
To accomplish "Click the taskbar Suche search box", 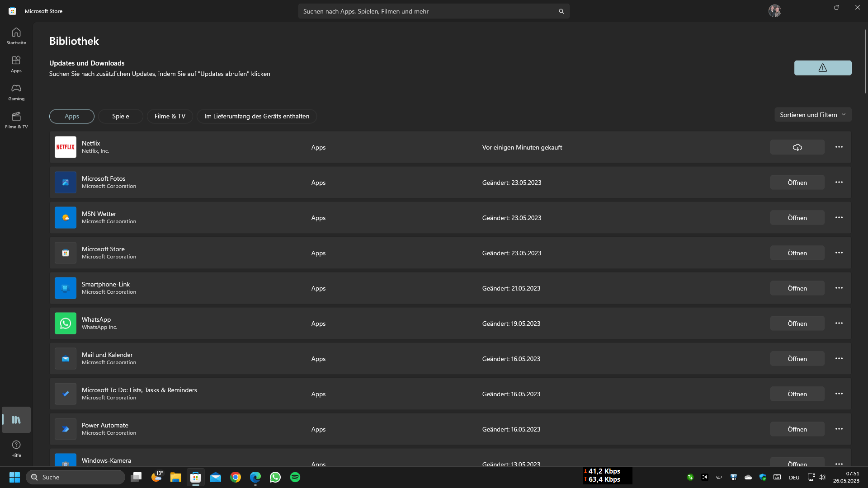I will (75, 477).
